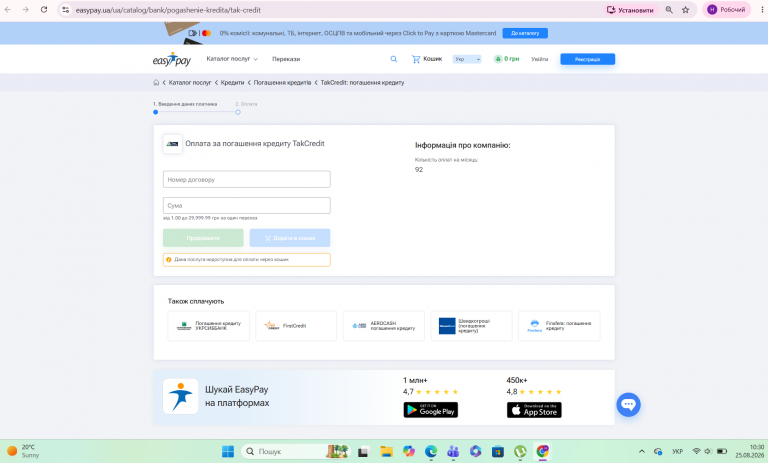
Task: Click the УКР keyboard language indicator
Action: pyautogui.click(x=677, y=451)
